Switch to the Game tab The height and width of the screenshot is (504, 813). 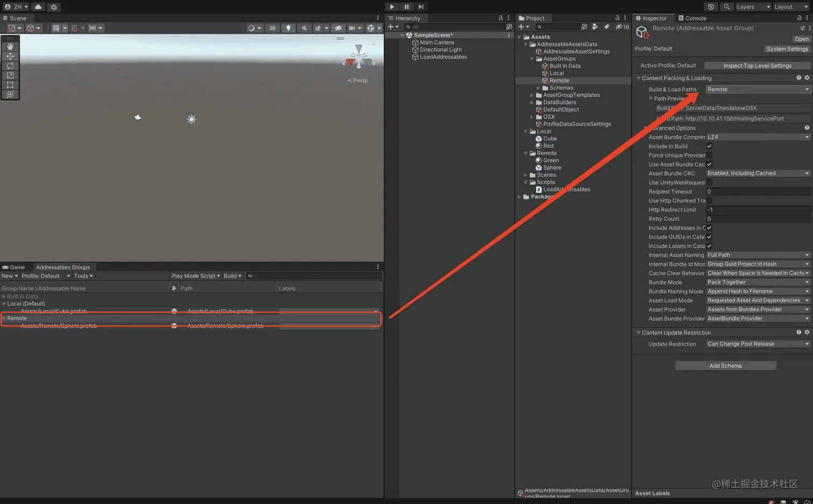[x=13, y=267]
